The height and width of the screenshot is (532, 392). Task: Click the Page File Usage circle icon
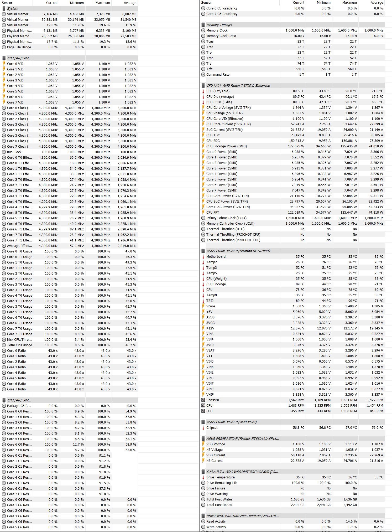click(x=4, y=47)
